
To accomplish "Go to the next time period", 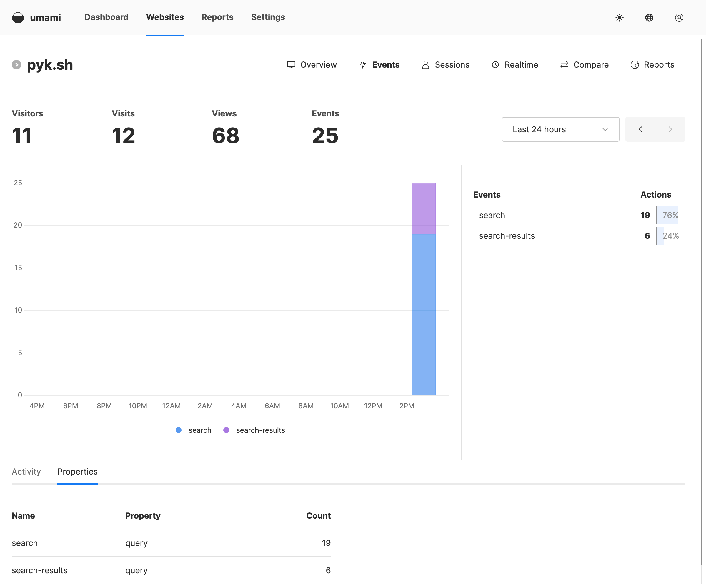I will (x=670, y=129).
